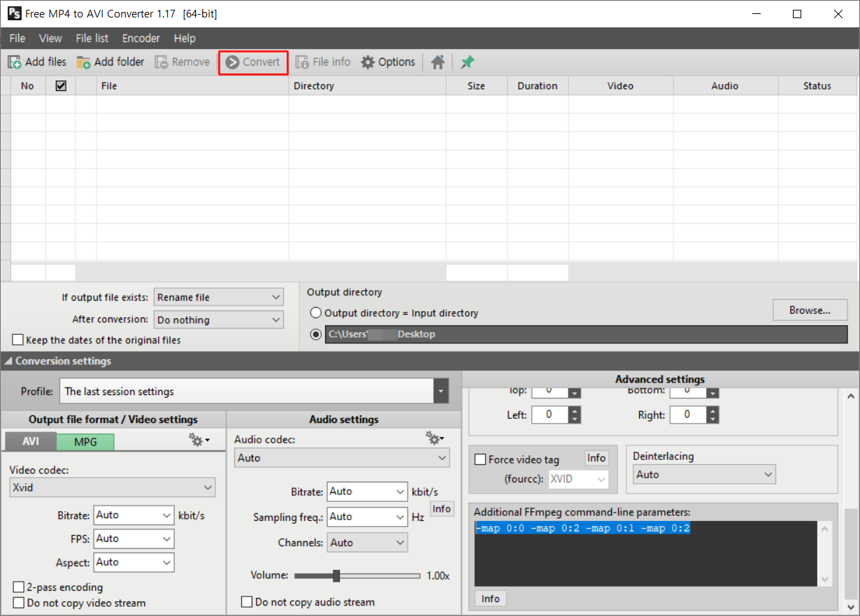This screenshot has height=616, width=860.
Task: Open the Deinterlacing dropdown
Action: tap(704, 475)
